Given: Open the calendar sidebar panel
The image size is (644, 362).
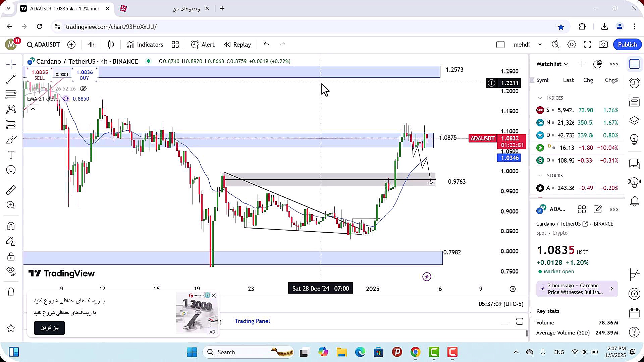Looking at the screenshot, I should pos(634,313).
